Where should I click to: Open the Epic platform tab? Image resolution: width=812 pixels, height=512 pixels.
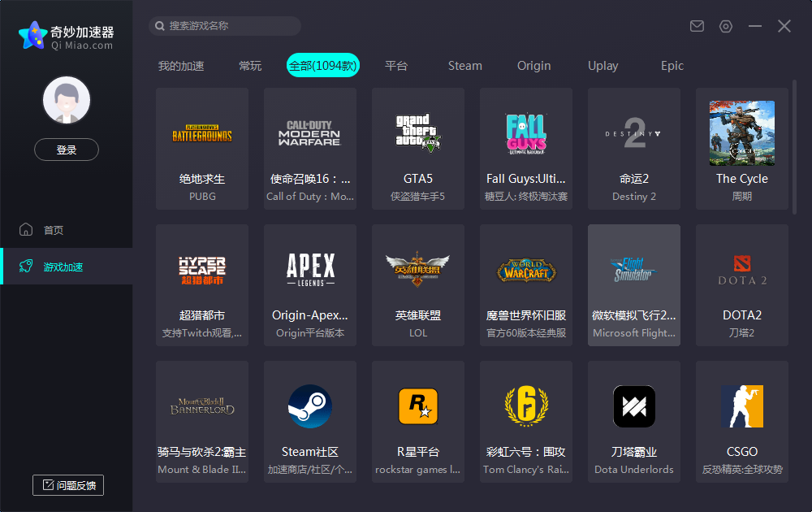tap(672, 66)
